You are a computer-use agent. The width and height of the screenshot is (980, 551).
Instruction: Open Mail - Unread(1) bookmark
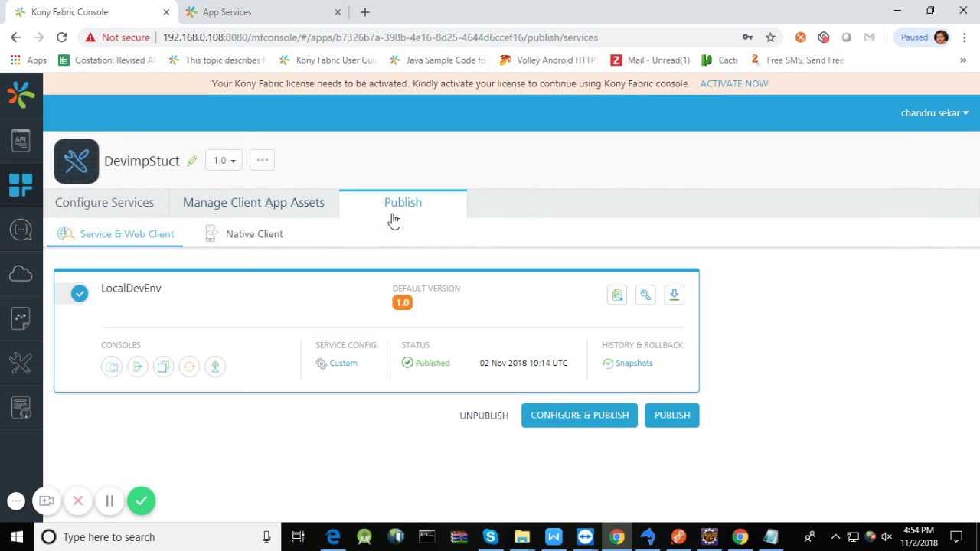(650, 60)
